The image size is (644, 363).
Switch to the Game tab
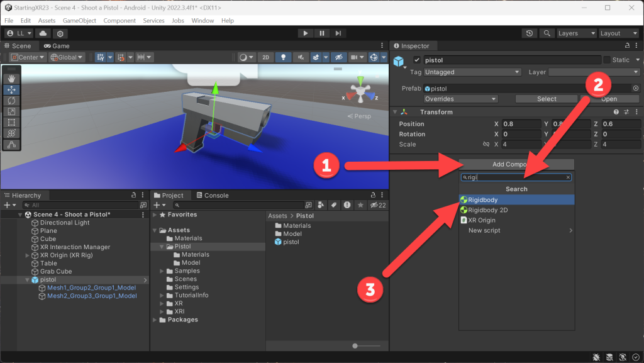coord(57,46)
